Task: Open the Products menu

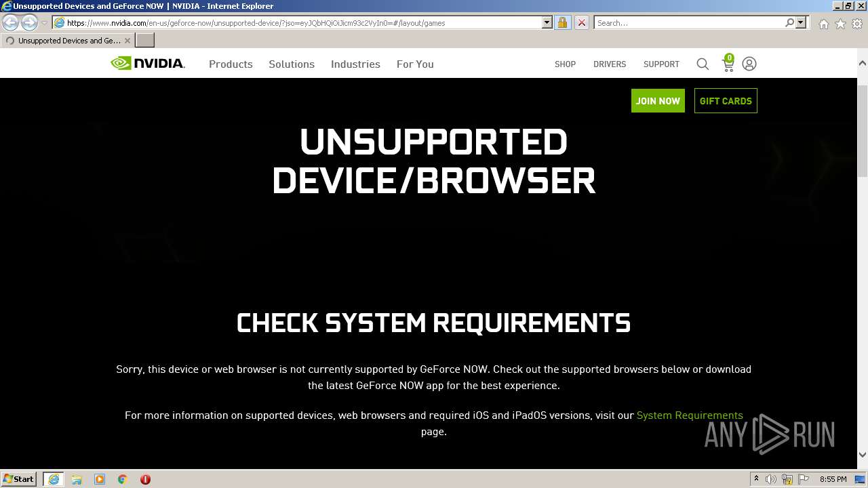Action: point(231,64)
